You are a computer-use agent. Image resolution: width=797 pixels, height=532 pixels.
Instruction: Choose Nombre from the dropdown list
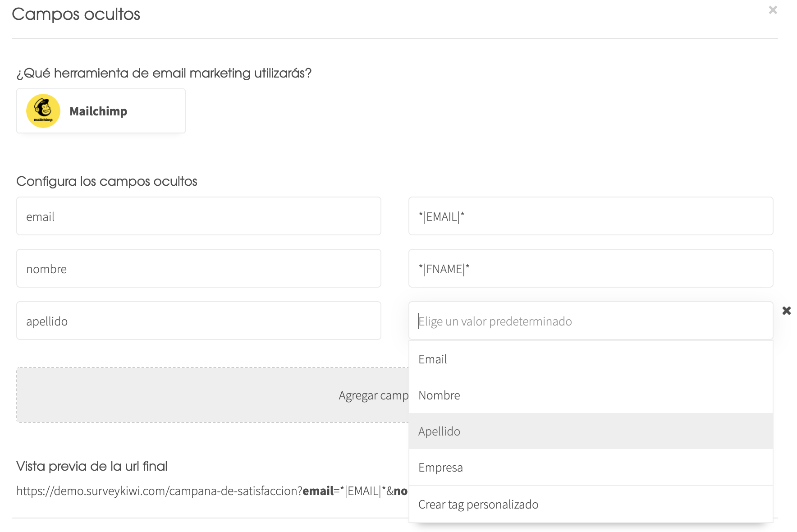click(591, 395)
